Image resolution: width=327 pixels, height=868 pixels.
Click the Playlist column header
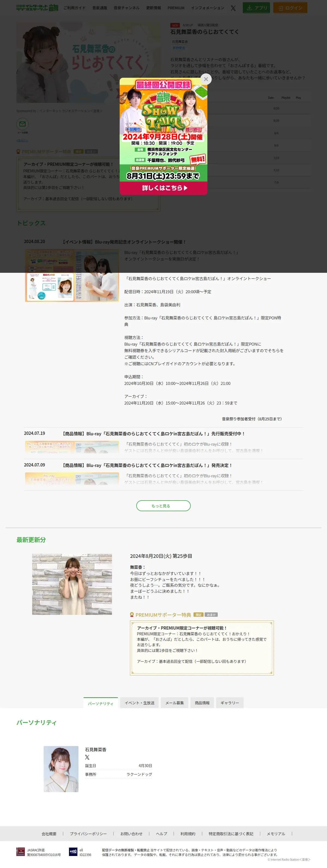[x=286, y=98]
